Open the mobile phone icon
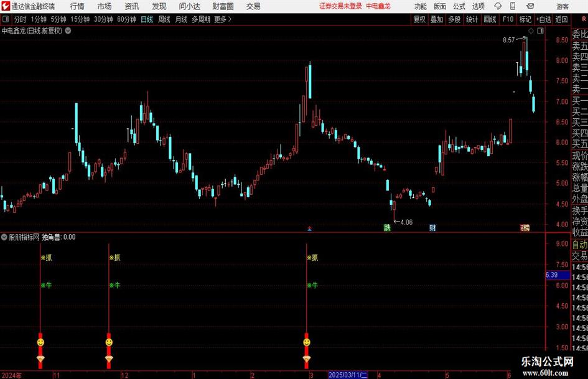The height and width of the screenshot is (379, 588). pos(513,6)
